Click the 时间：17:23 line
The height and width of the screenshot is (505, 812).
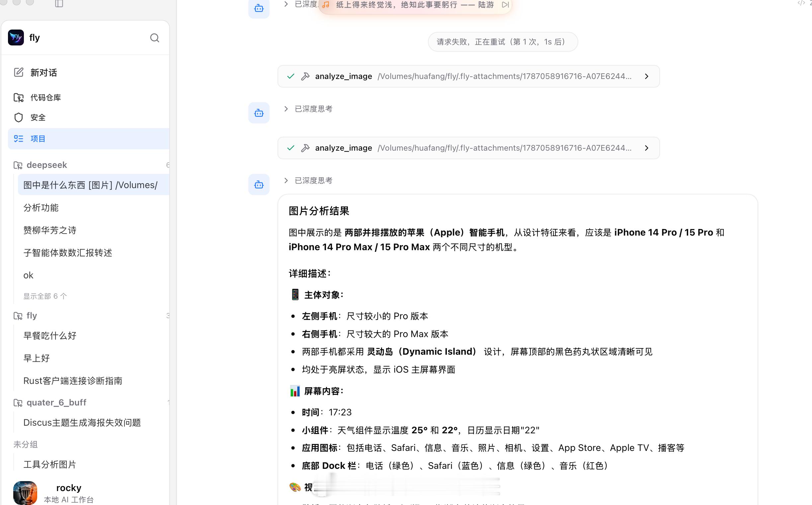pyautogui.click(x=326, y=412)
